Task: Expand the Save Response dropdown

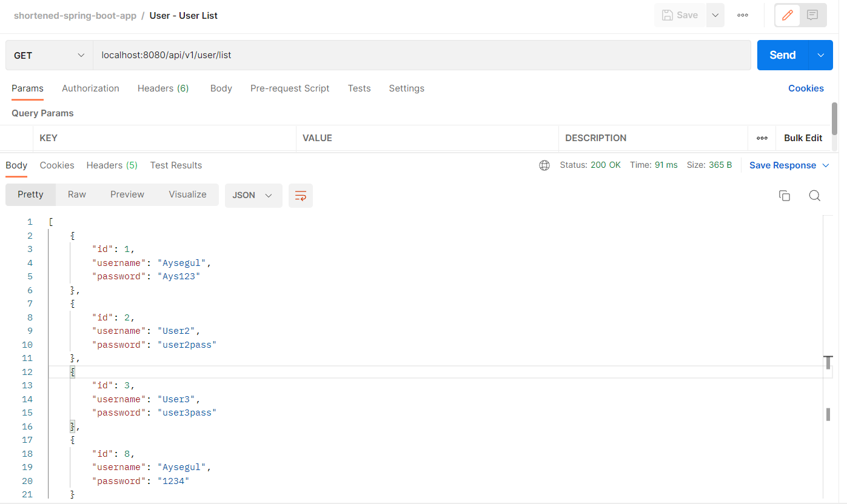Action: (x=825, y=165)
